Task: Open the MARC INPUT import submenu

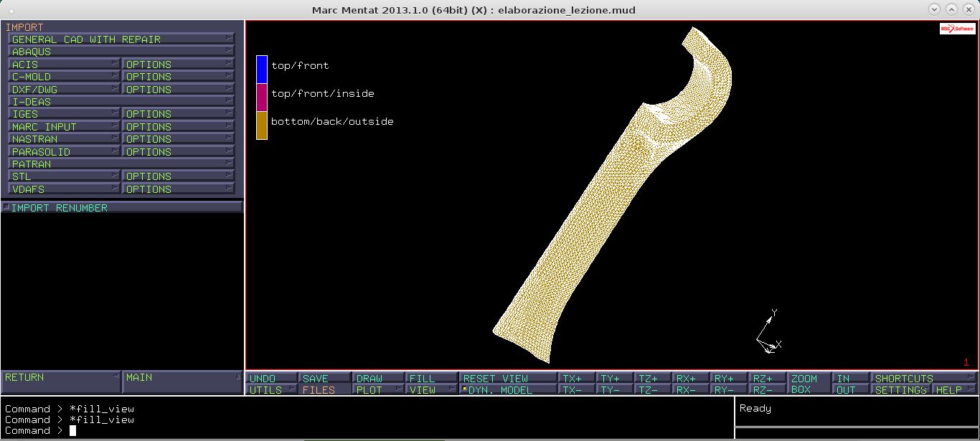Action: pos(64,127)
